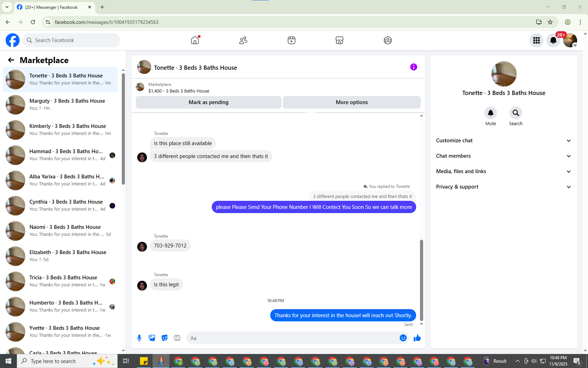Viewport: 588px width, 368px height.
Task: Choose a sticker
Action: click(164, 338)
